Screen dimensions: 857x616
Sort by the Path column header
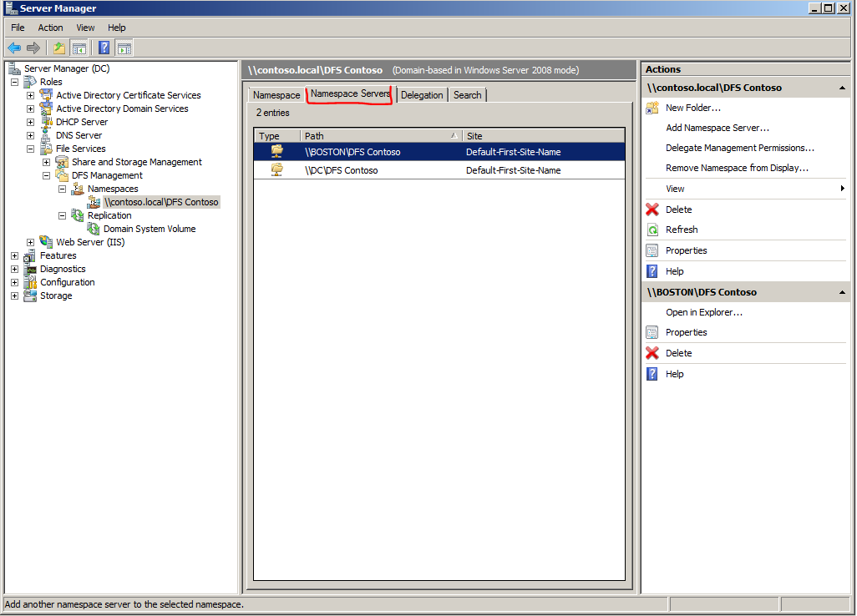(381, 136)
